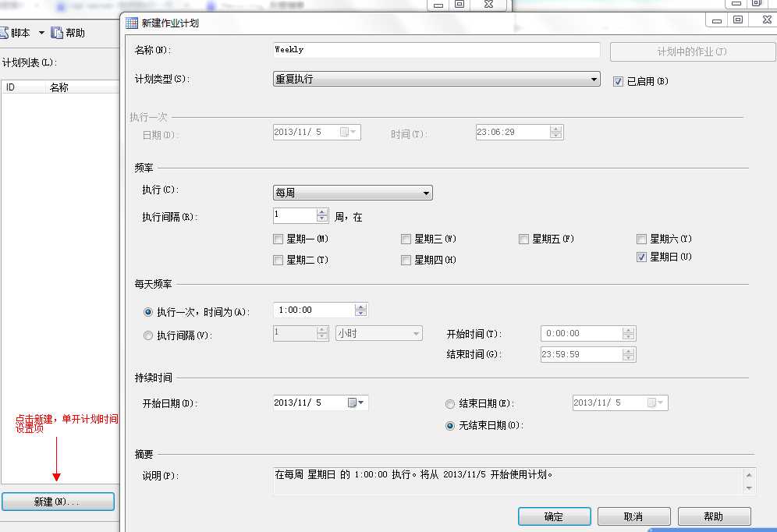Open the 开始日期 calendar dropdown
777x532 pixels.
click(356, 403)
